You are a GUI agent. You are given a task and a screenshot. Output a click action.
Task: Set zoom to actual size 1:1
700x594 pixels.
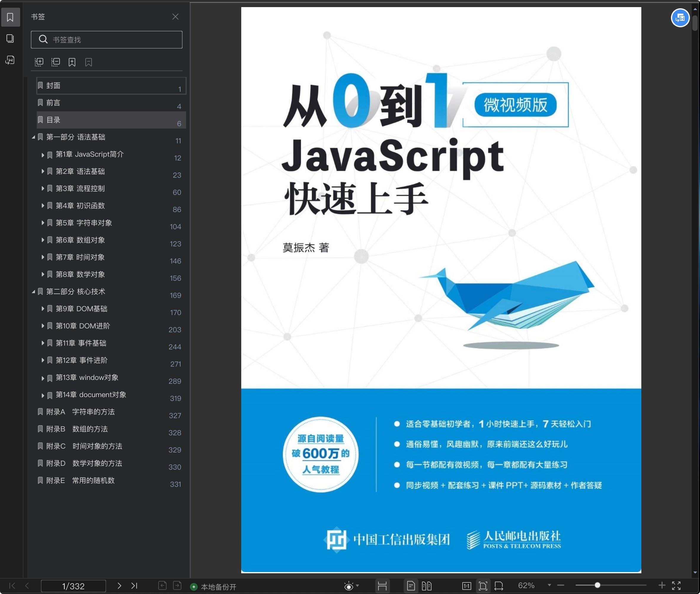pyautogui.click(x=466, y=586)
